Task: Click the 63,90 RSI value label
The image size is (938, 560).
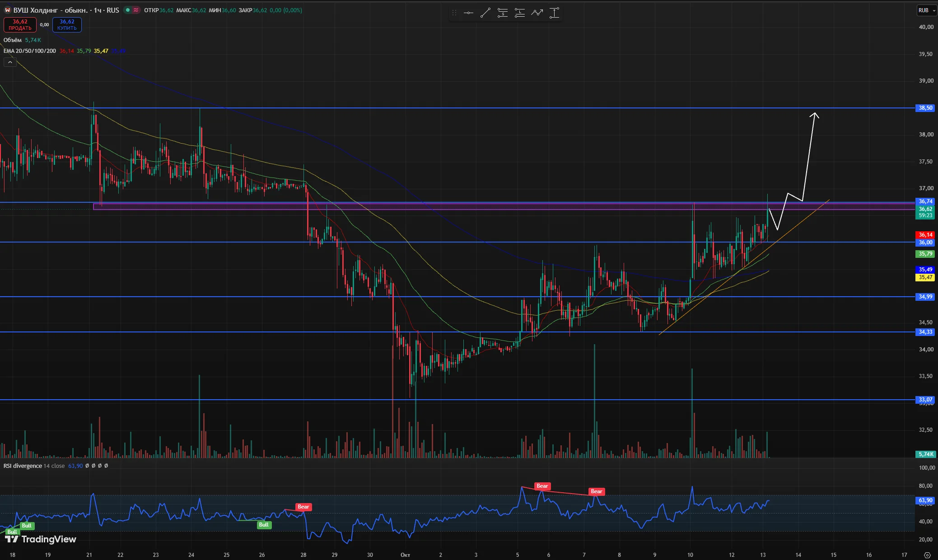Action: (x=925, y=500)
